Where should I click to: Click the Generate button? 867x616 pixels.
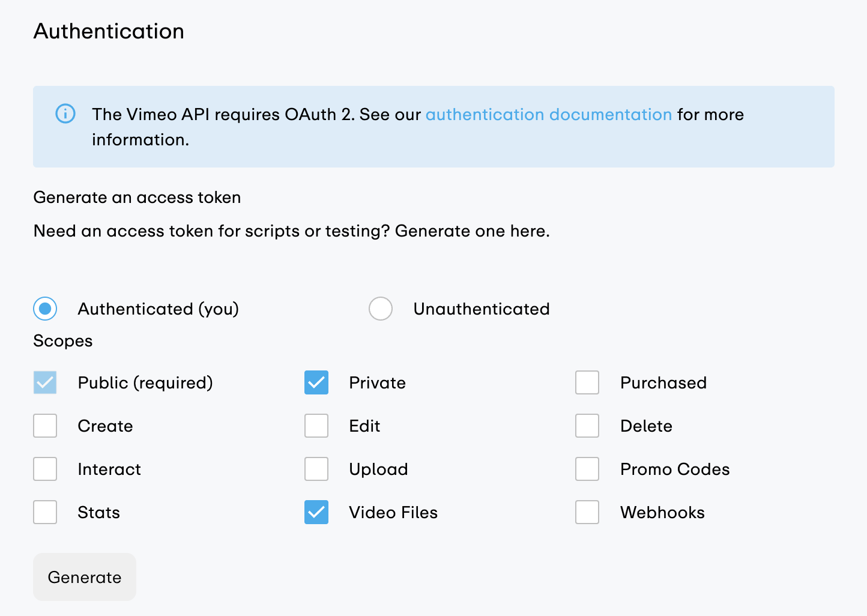point(84,577)
